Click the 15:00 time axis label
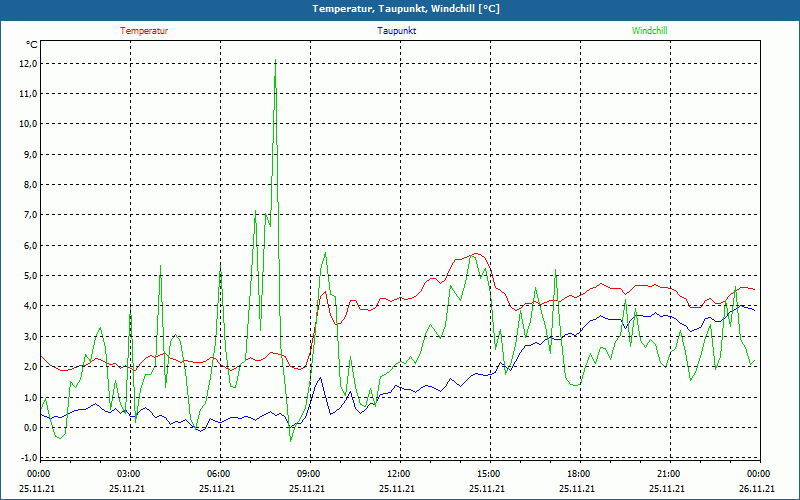The width and height of the screenshot is (800, 500). pyautogui.click(x=487, y=474)
